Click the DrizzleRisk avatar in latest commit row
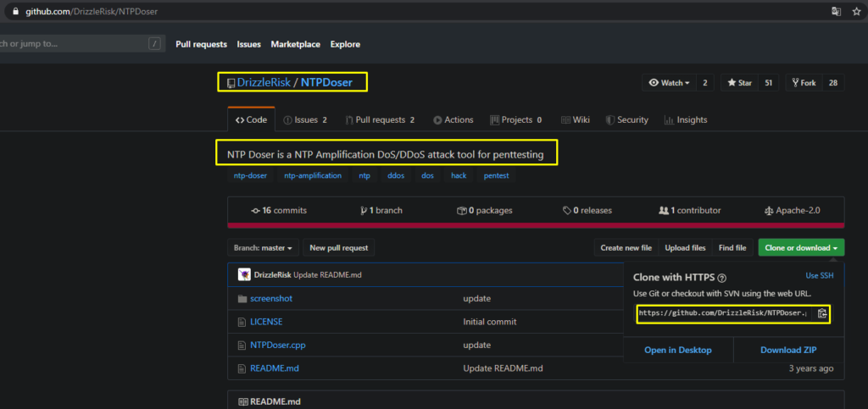The image size is (868, 409). (244, 274)
